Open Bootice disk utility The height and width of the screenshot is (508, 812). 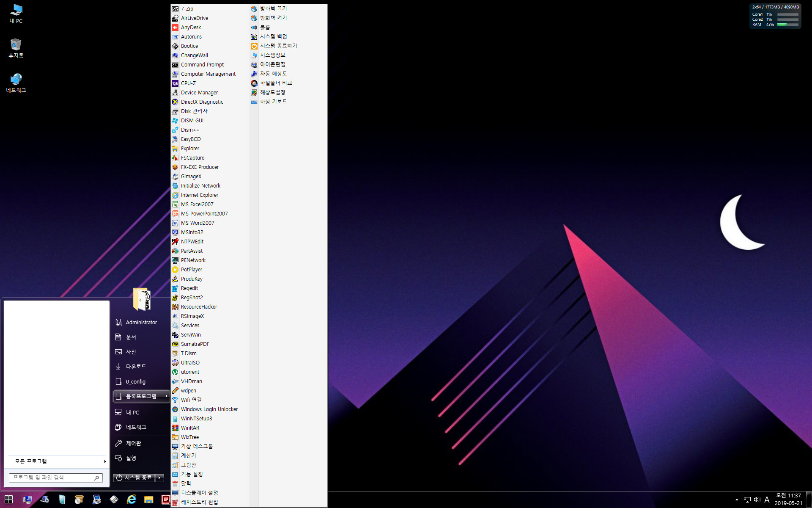pyautogui.click(x=210, y=46)
